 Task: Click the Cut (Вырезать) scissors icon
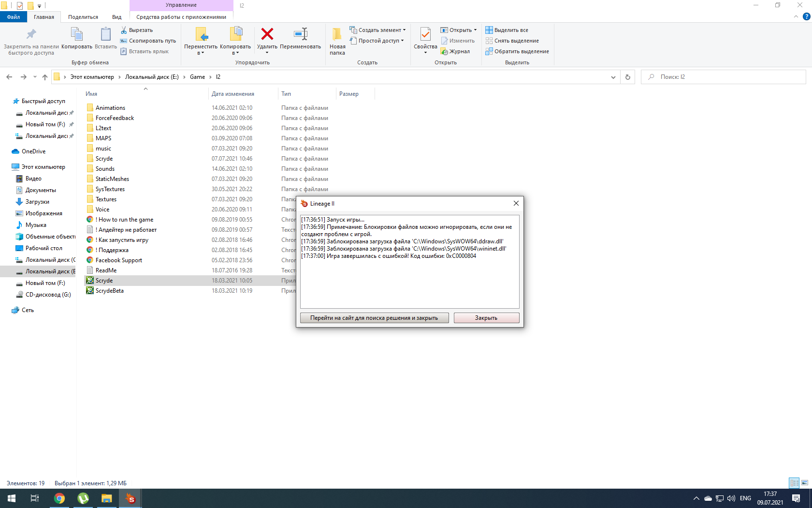click(124, 30)
